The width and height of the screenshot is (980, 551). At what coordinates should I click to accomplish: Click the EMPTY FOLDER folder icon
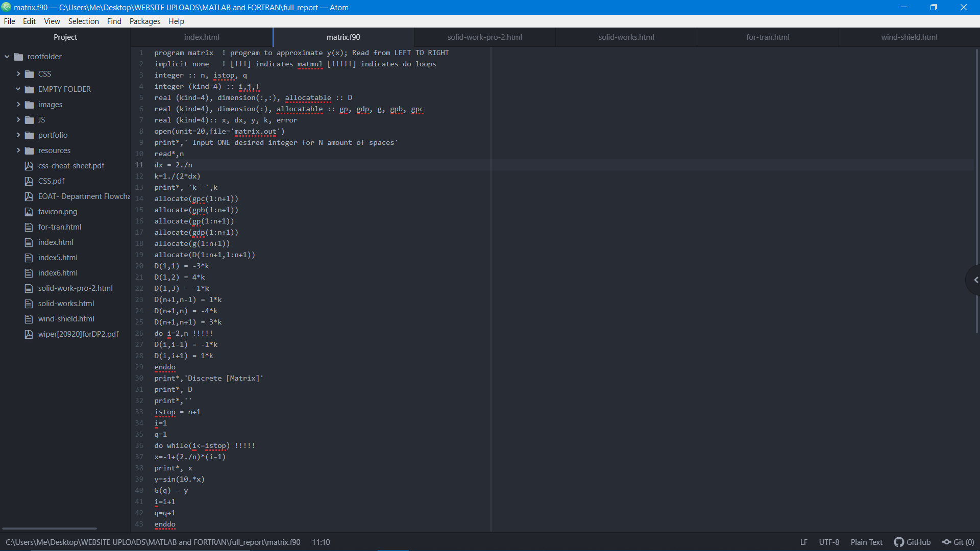click(x=30, y=89)
